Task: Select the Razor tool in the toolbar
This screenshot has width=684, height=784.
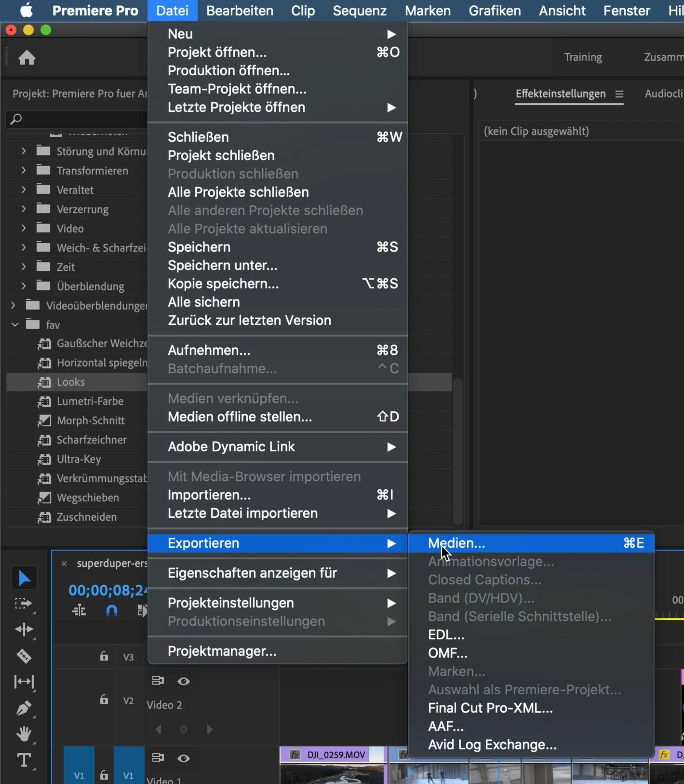Action: [24, 656]
